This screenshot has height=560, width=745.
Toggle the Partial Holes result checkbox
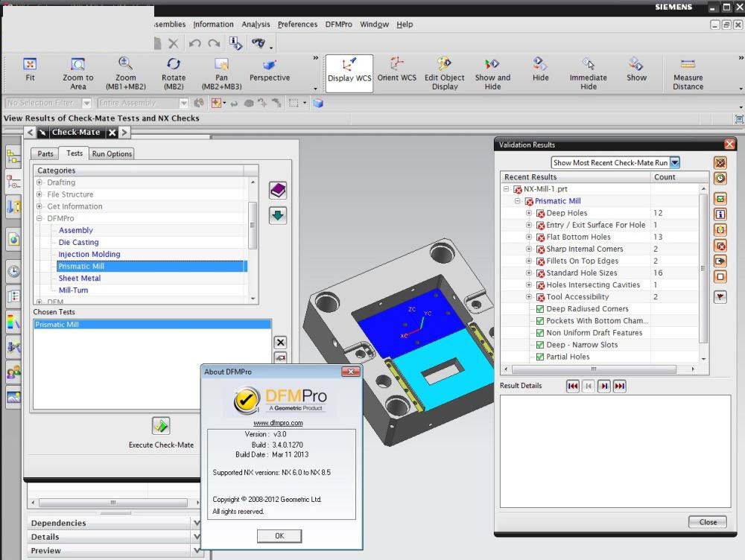click(540, 357)
